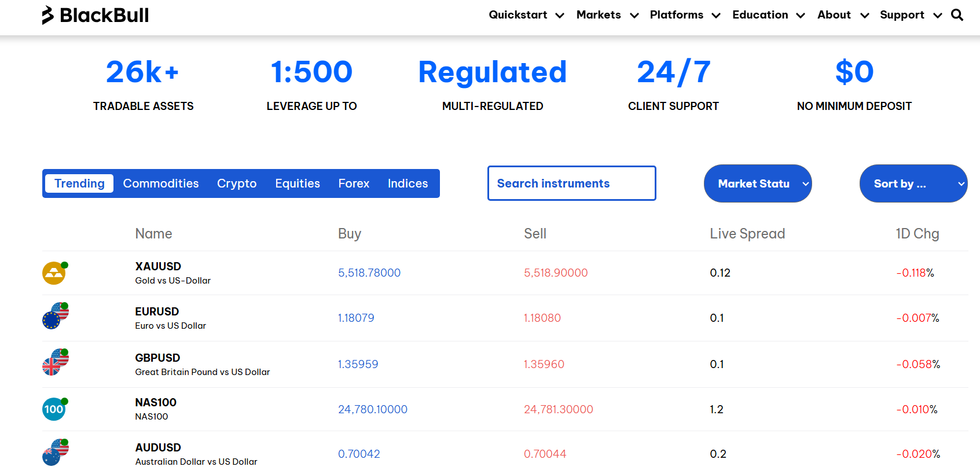Expand the Markets menu
Screen dimensions: 980x474
(607, 15)
